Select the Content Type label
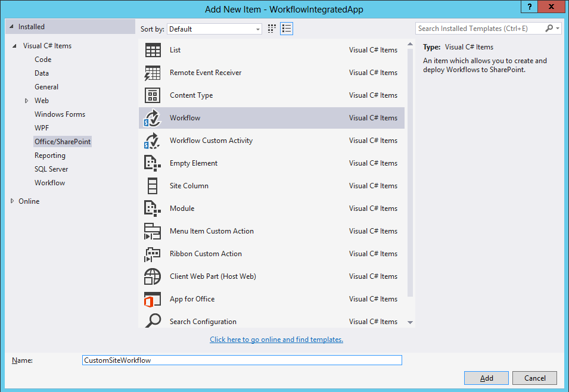 coord(191,95)
